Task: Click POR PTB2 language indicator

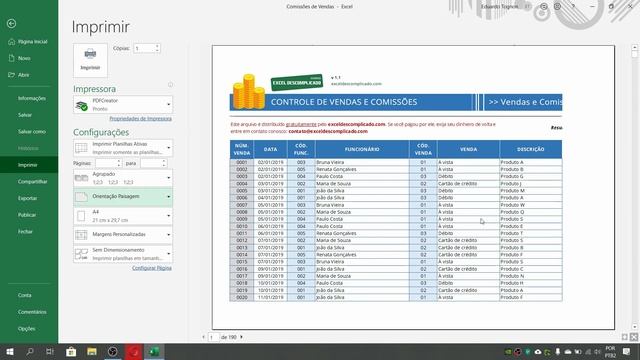Action: 610,352
